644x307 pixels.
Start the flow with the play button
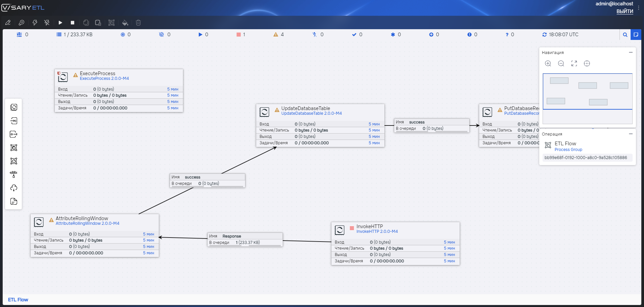60,22
